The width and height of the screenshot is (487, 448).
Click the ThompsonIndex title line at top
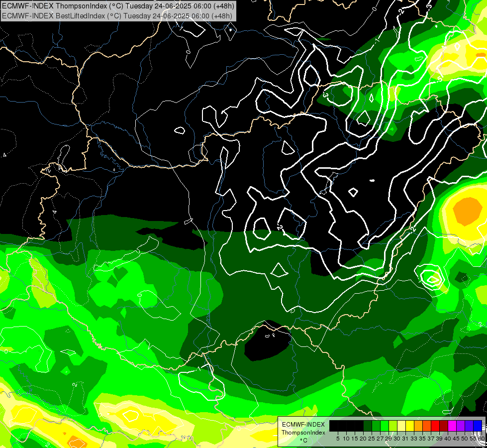tap(118, 5)
